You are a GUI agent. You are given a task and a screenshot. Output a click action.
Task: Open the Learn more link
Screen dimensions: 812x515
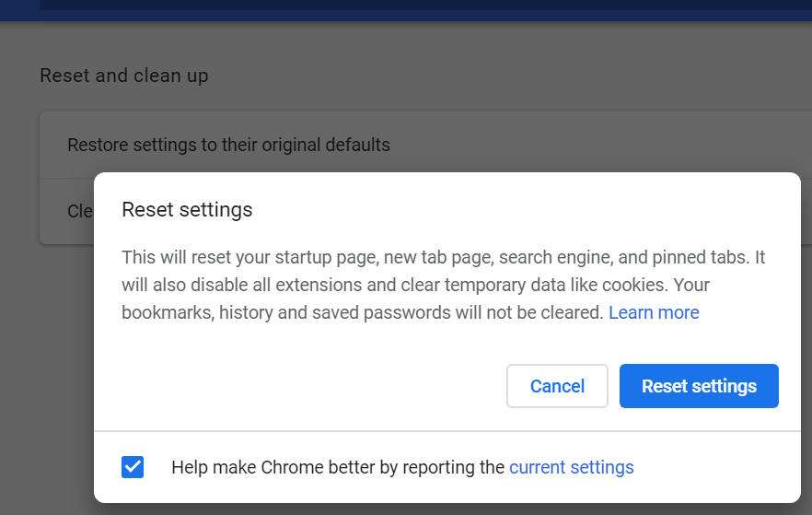tap(654, 312)
